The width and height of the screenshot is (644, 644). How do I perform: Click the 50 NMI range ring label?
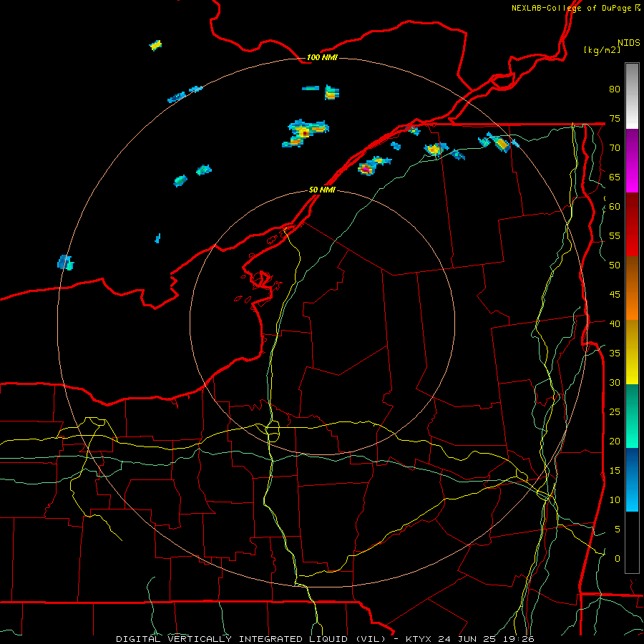coord(322,190)
